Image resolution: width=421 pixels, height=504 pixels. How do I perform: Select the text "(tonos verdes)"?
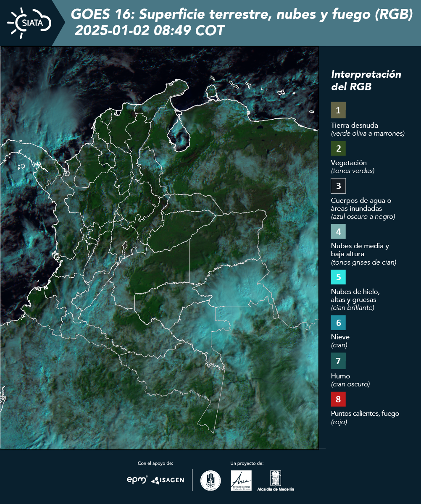point(353,171)
